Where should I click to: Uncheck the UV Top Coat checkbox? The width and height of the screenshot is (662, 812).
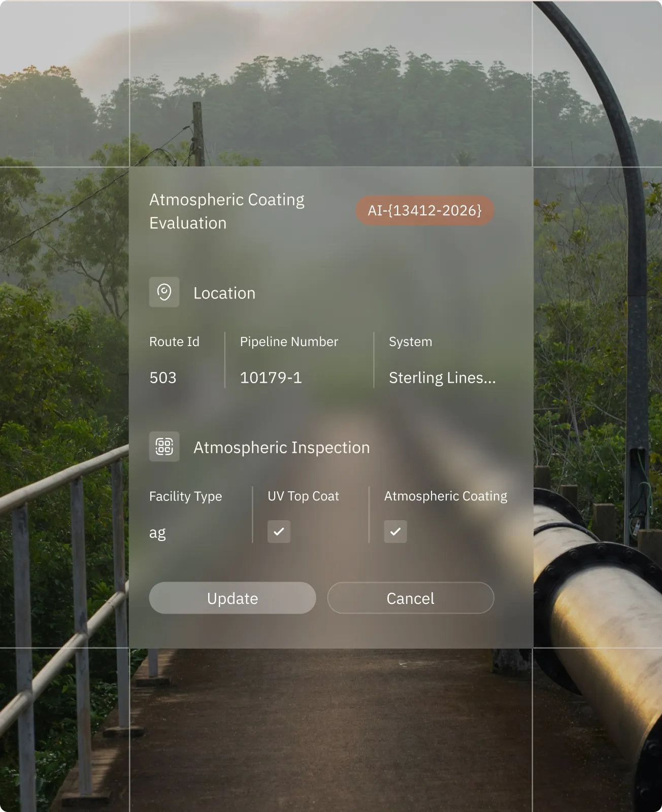[x=279, y=531]
